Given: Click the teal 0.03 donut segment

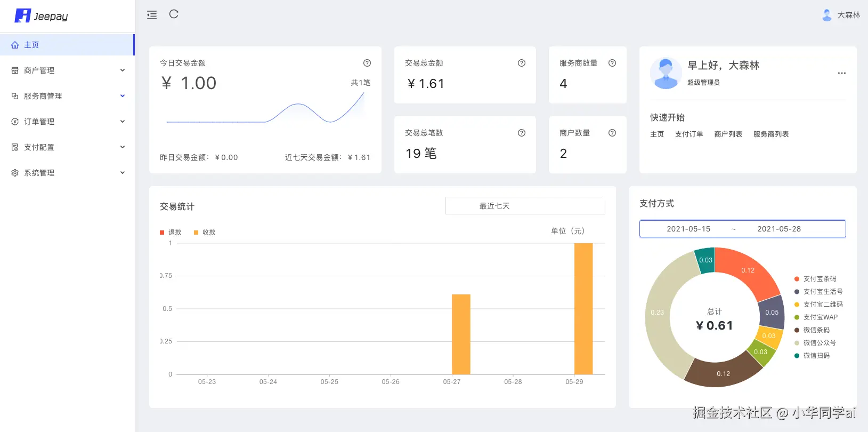Looking at the screenshot, I should pos(705,260).
